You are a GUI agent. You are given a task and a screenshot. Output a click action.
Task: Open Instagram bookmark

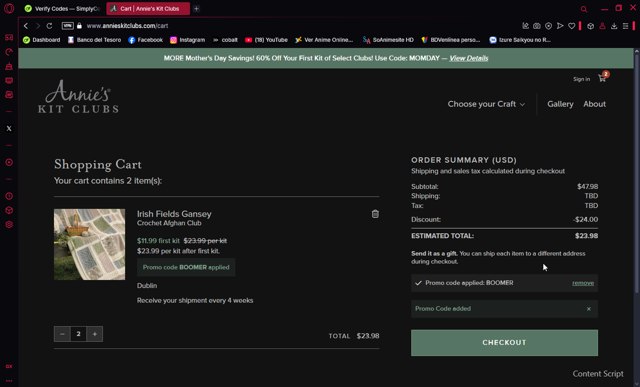[187, 40]
